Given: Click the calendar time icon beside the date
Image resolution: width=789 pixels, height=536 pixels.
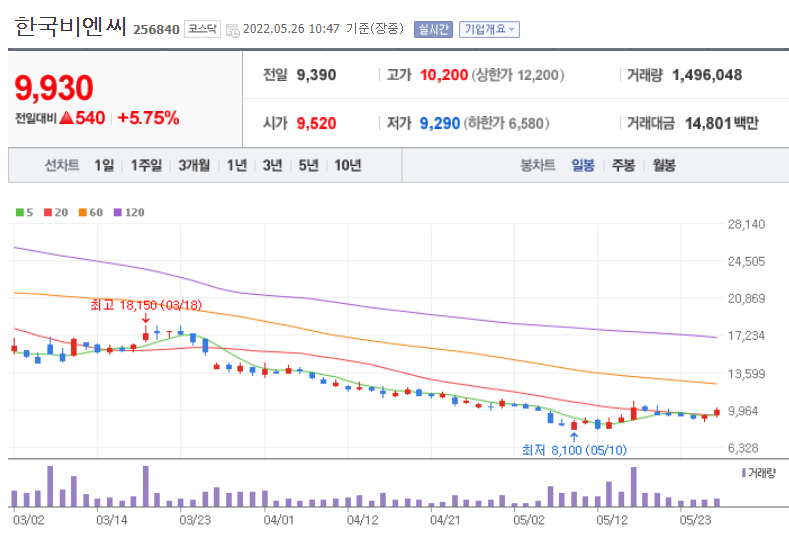Looking at the screenshot, I should [x=232, y=30].
